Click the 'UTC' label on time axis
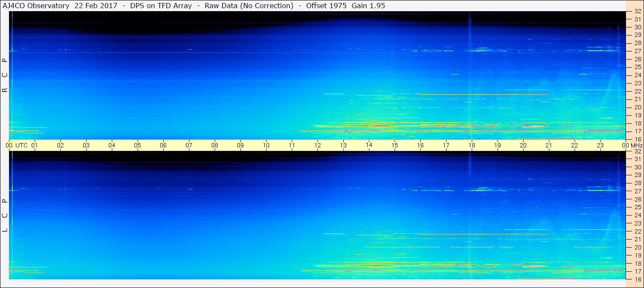The width and height of the screenshot is (644, 288). tap(21, 145)
